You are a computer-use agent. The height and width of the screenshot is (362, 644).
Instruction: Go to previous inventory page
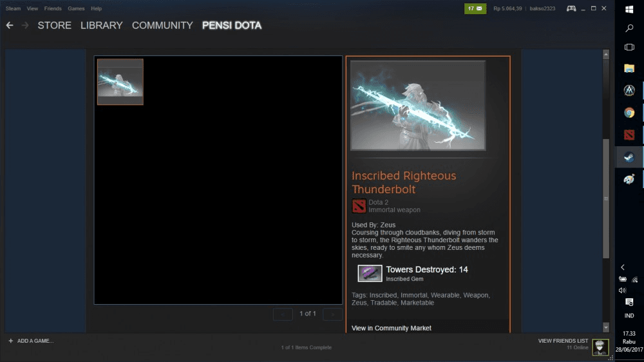(283, 314)
